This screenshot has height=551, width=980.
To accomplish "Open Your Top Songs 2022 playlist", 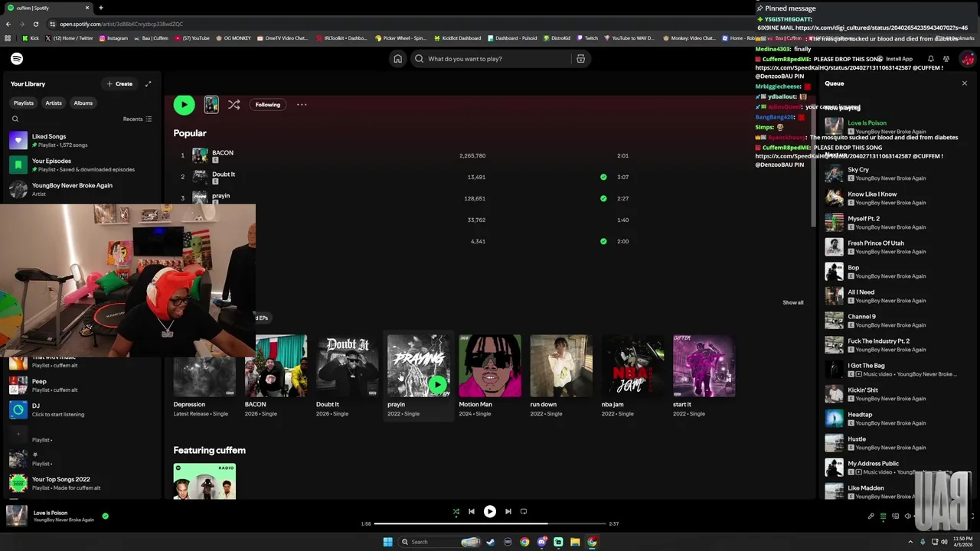I will pos(83,483).
